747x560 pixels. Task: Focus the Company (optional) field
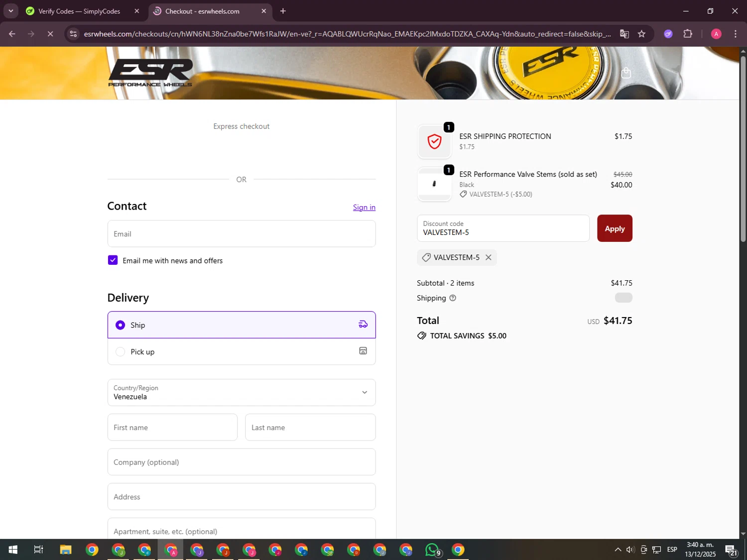242,462
